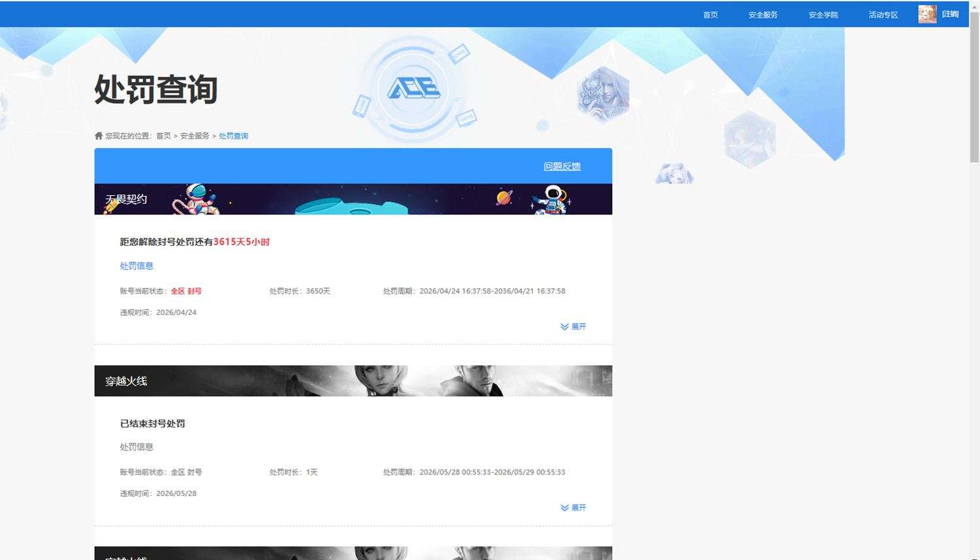
Task: Click 处罚查询 in the breadcrumb
Action: click(x=233, y=136)
